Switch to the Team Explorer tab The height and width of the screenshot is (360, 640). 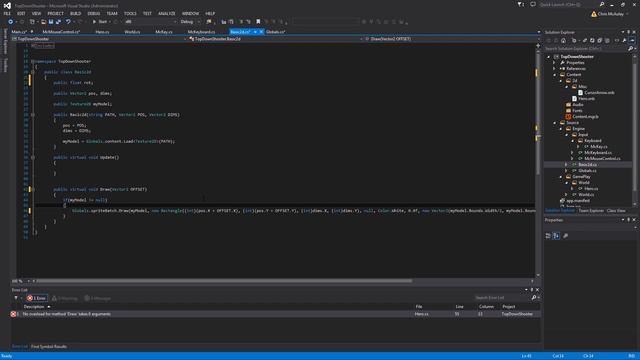(x=591, y=211)
